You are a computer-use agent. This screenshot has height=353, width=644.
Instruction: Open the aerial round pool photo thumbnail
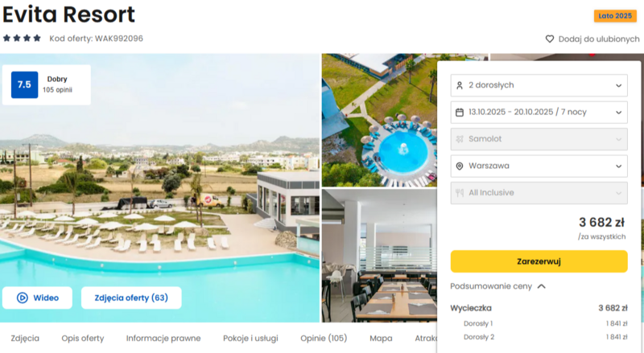click(379, 120)
